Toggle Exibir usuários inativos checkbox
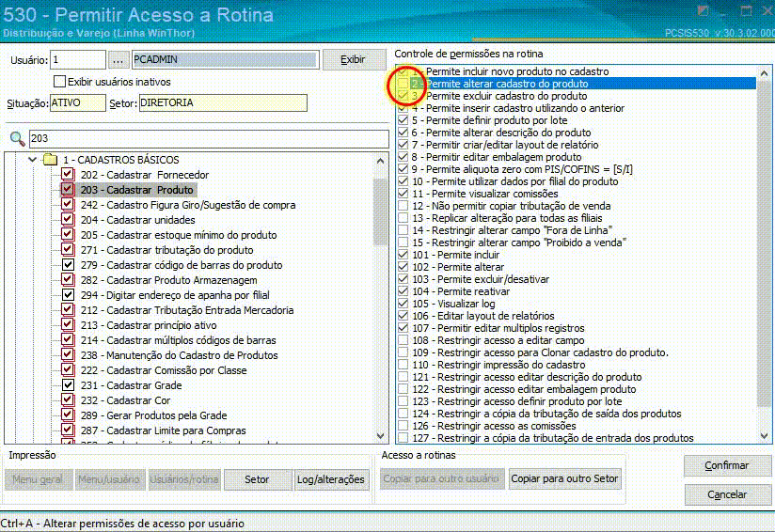Viewport: 775px width, 532px height. (x=59, y=82)
